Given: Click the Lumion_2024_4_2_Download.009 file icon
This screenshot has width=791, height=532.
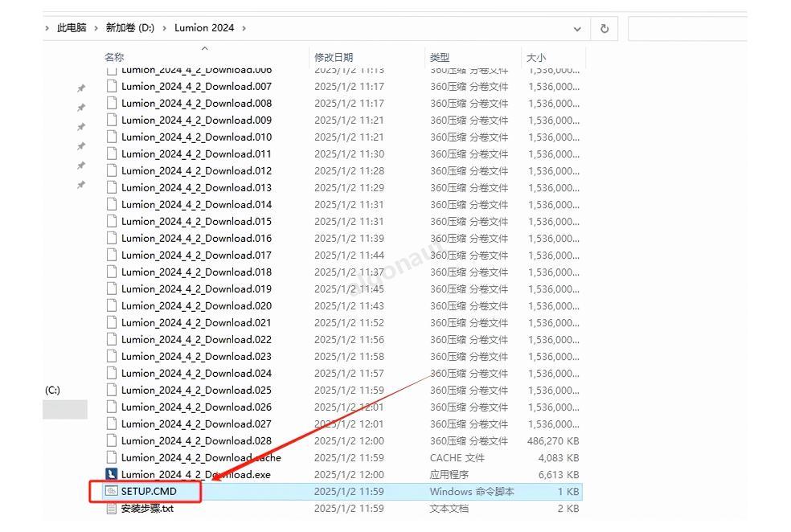Looking at the screenshot, I should pos(112,120).
